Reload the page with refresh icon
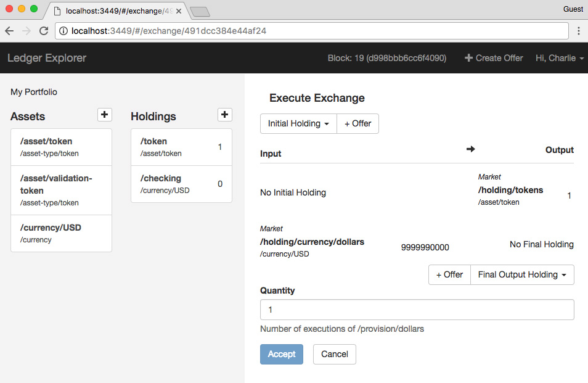 [x=44, y=31]
